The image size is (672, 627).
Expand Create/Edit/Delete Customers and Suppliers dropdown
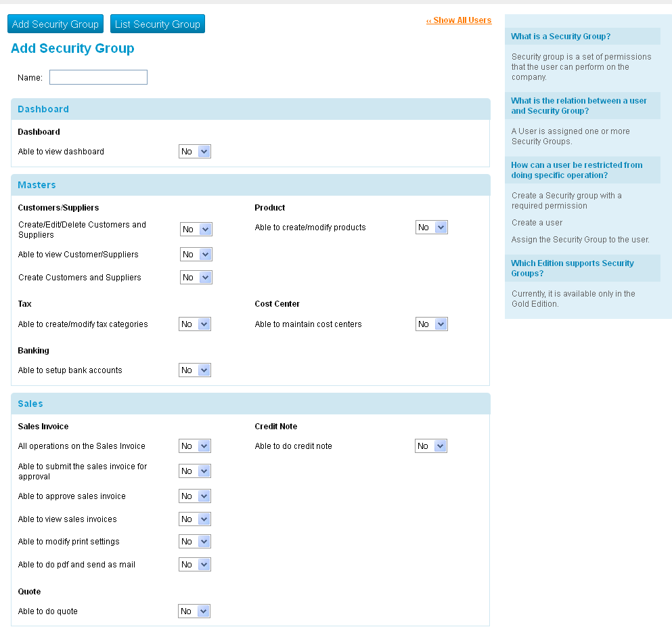tap(196, 230)
